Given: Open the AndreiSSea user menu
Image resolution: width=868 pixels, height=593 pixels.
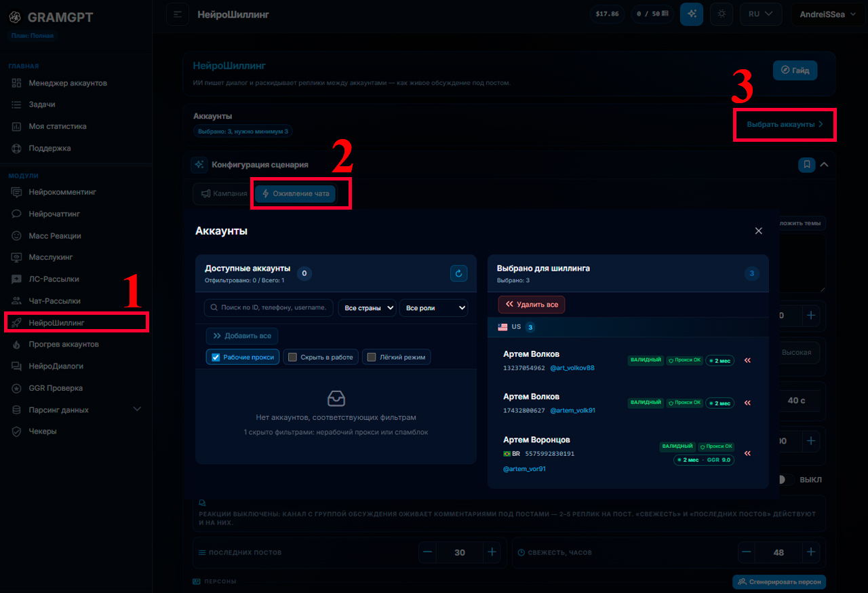Looking at the screenshot, I should pos(829,14).
